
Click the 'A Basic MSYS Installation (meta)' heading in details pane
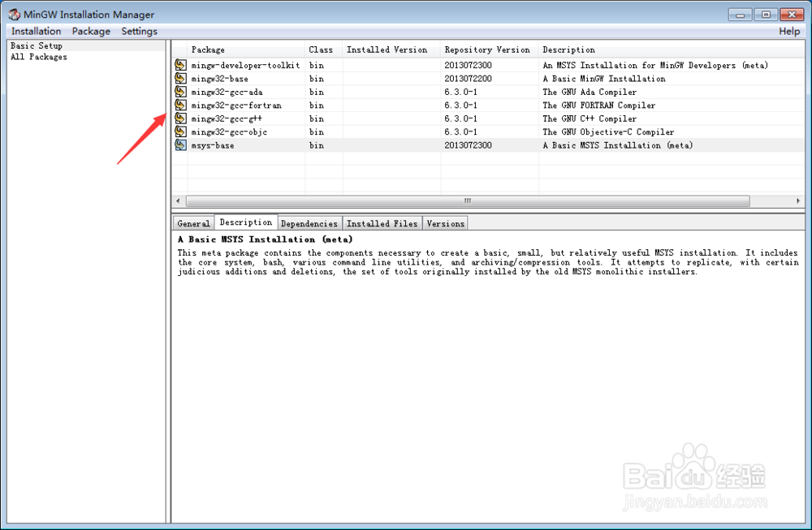click(265, 239)
